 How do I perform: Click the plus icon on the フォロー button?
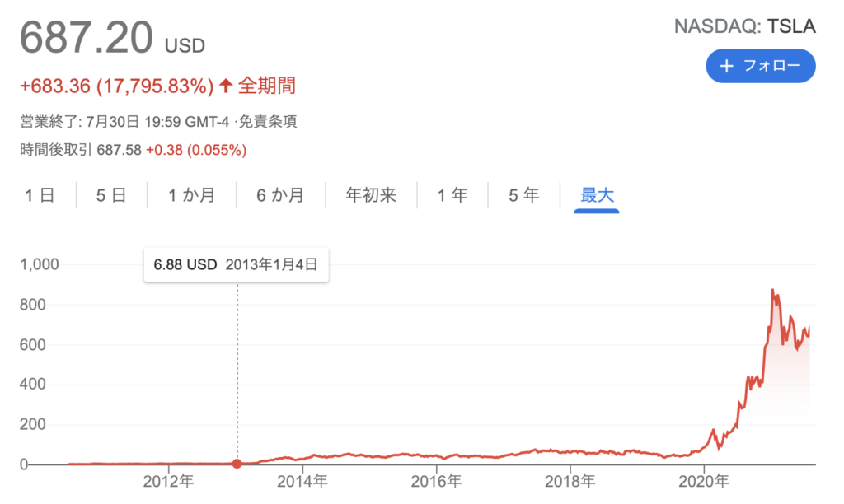(727, 66)
